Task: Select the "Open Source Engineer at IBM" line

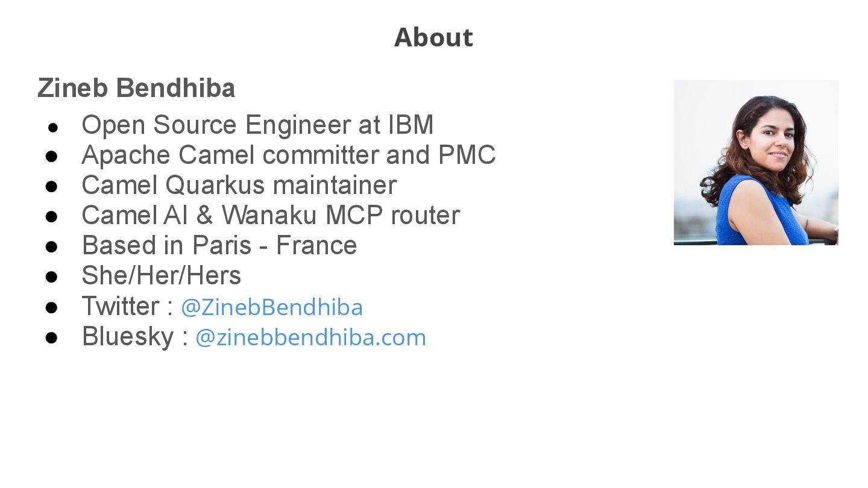Action: [x=257, y=125]
